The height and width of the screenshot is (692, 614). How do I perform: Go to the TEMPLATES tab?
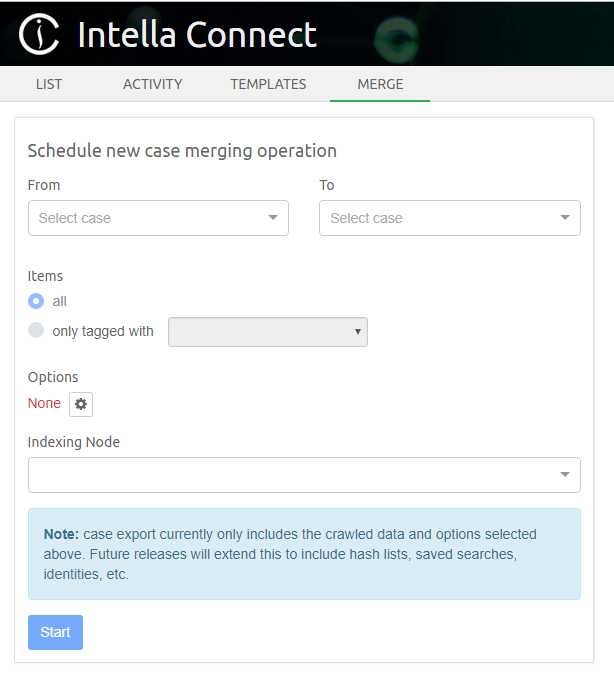[x=268, y=84]
